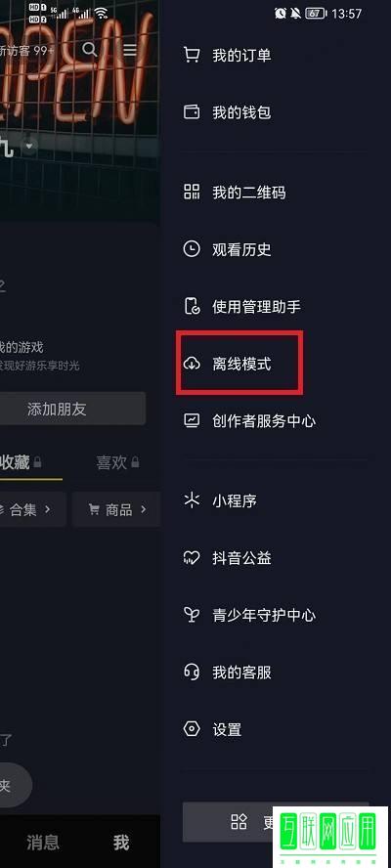Screen dimensions: 391x868
Task: Tap the sprout icon for 青少年守护中心
Action: click(x=191, y=615)
